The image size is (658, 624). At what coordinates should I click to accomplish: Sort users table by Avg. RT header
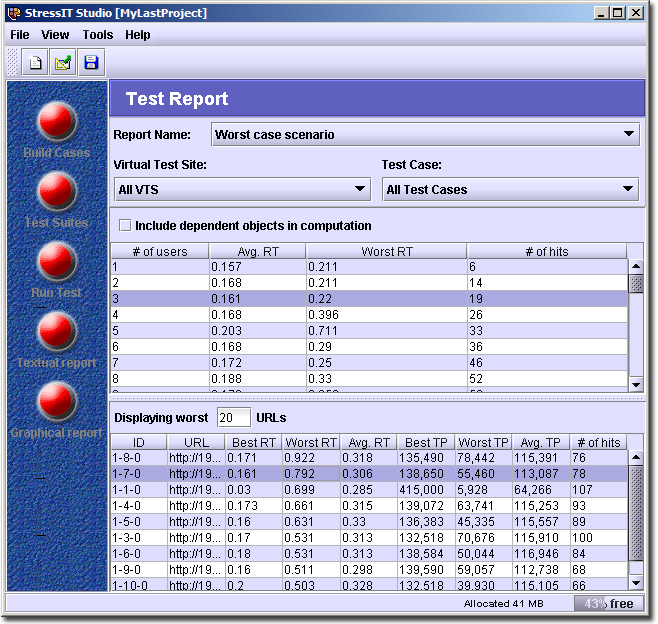(258, 251)
